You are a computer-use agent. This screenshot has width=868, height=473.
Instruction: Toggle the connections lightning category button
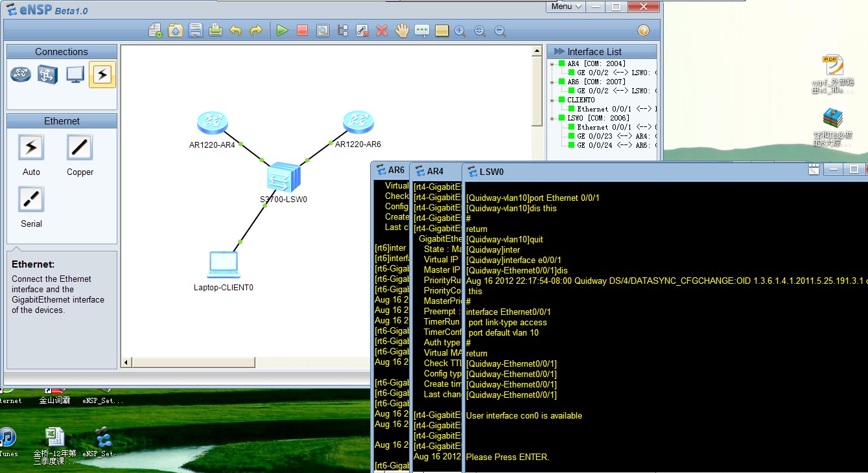(x=102, y=75)
